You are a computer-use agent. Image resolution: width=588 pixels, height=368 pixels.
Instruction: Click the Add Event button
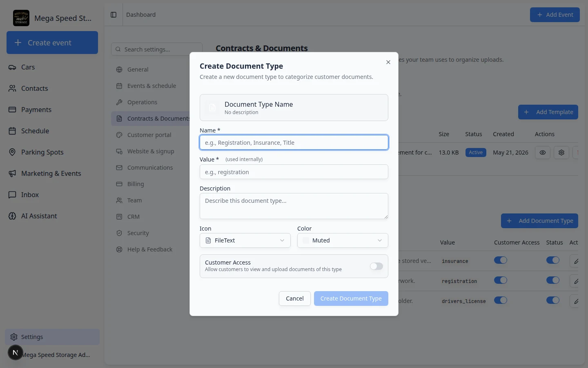tap(555, 15)
